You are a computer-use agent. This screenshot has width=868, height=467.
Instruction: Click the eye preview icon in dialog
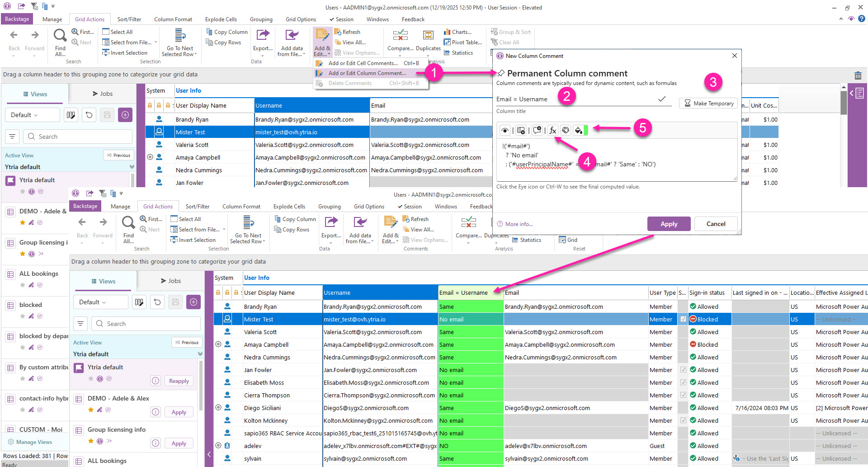505,130
